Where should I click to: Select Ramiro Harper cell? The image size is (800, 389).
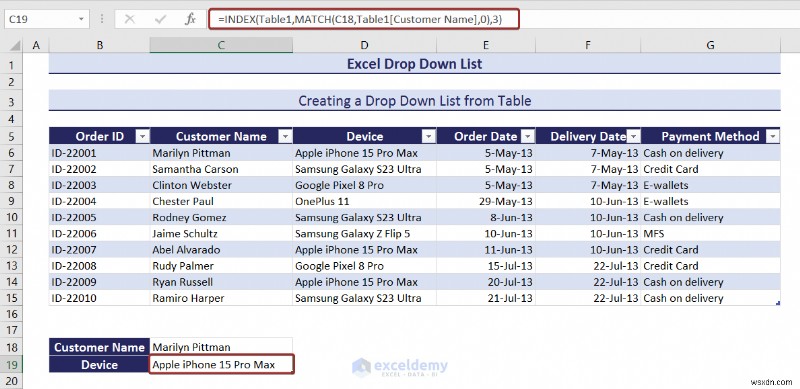[x=221, y=298]
